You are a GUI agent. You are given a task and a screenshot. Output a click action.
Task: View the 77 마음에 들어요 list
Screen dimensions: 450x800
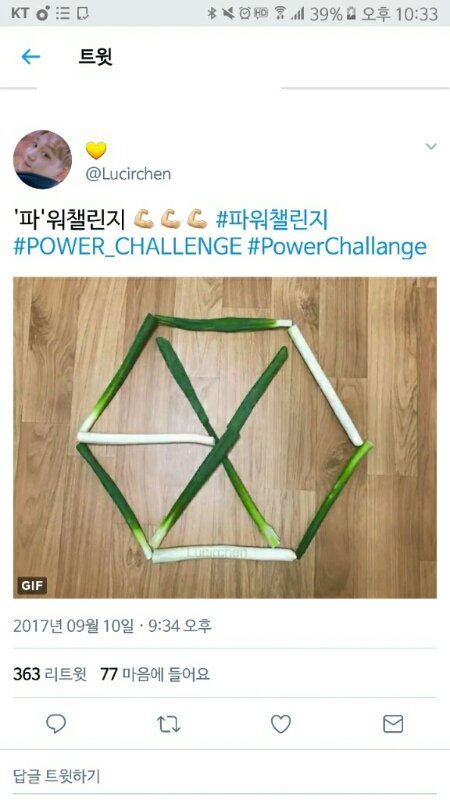point(155,674)
